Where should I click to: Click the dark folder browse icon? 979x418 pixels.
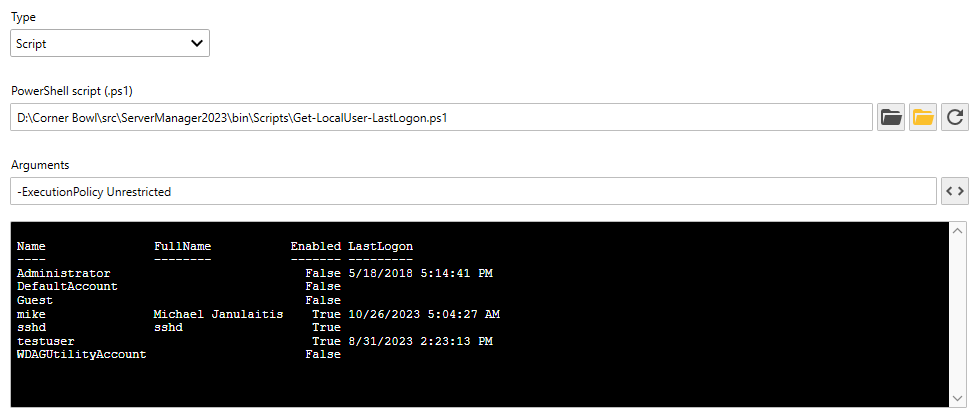(x=890, y=117)
